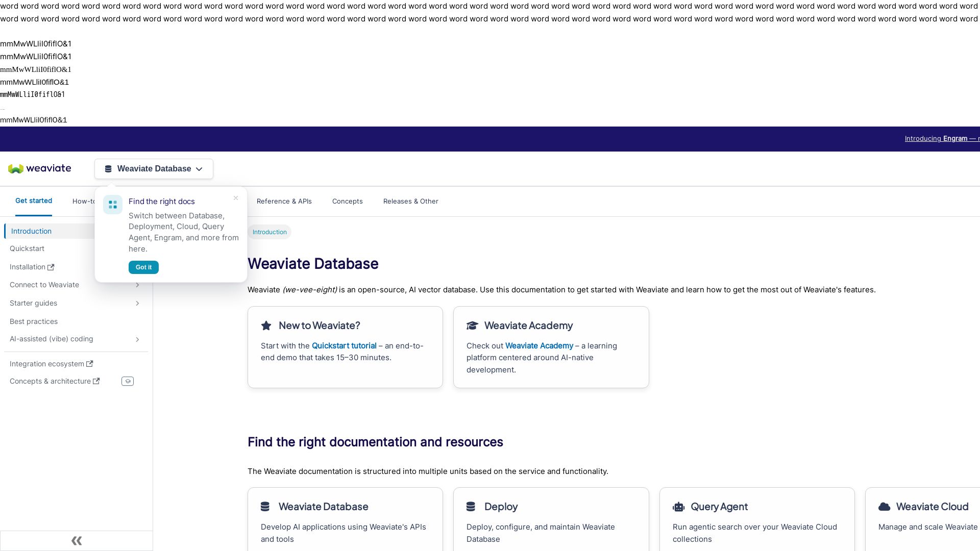Click the star icon on New to Weaviate card

pos(266,325)
